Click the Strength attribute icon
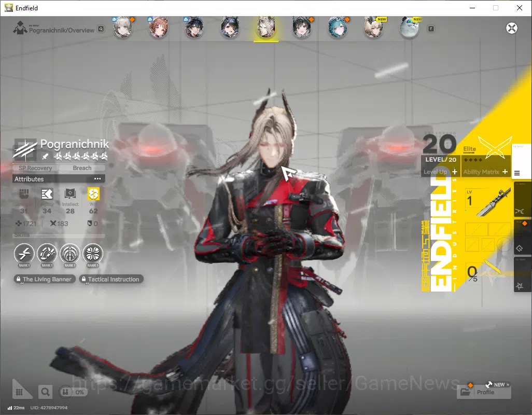 point(24,194)
